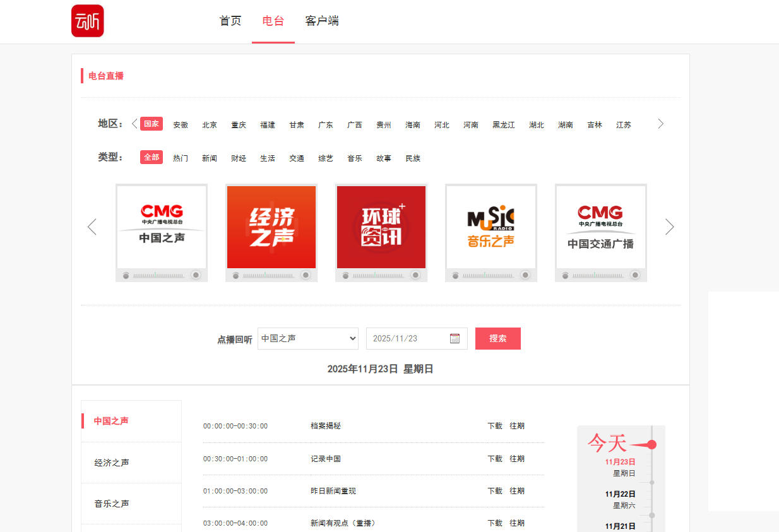The width and height of the screenshot is (779, 532).
Task: Click the 搜索 button
Action: [x=498, y=338]
